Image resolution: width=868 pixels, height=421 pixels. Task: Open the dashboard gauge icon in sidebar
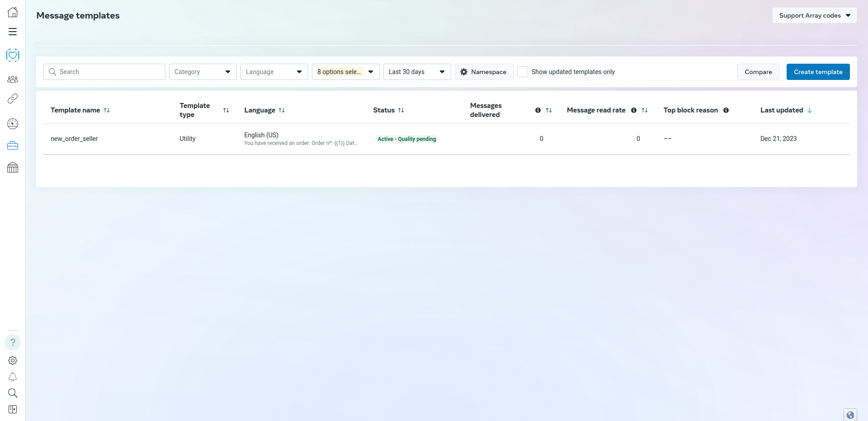pos(13,124)
